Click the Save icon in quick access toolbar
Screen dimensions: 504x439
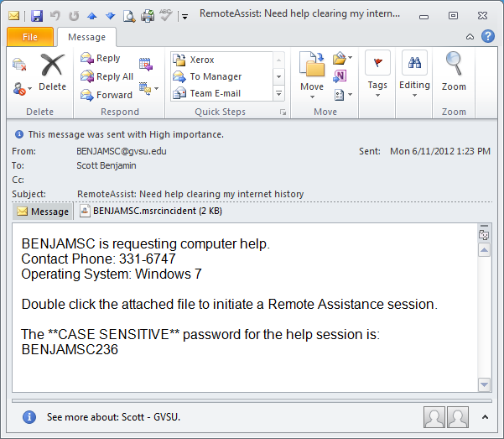pyautogui.click(x=36, y=14)
